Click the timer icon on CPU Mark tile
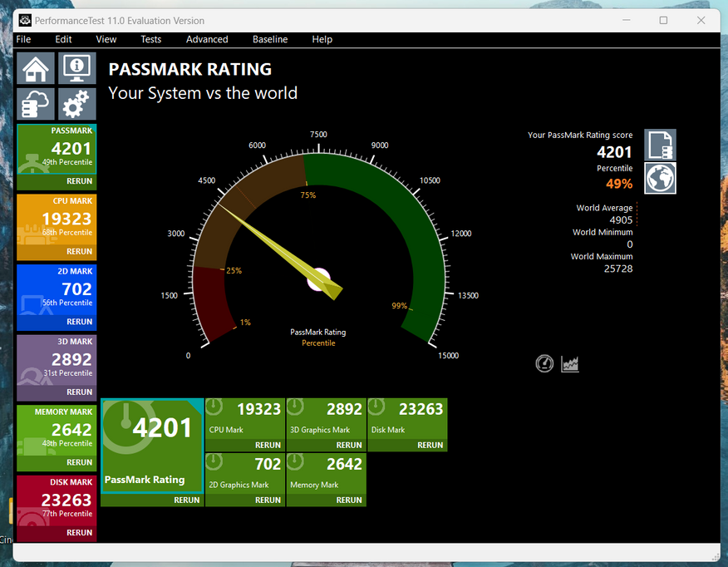 [x=214, y=407]
